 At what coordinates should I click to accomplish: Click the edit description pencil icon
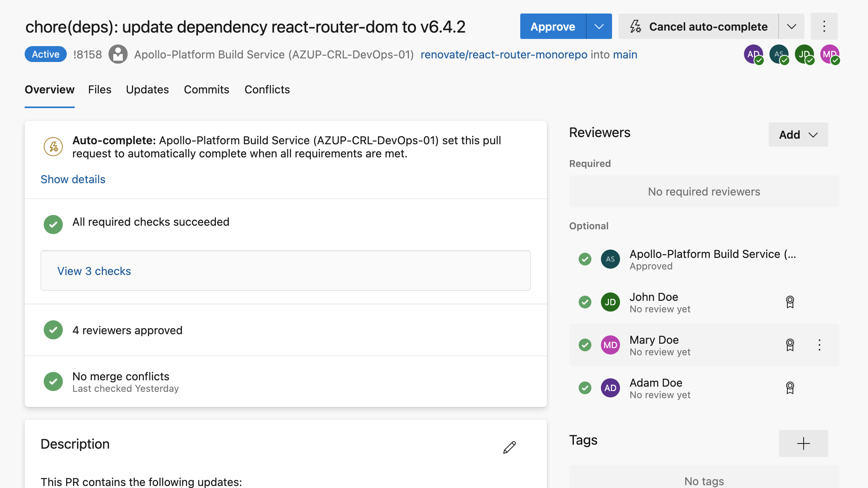point(509,447)
